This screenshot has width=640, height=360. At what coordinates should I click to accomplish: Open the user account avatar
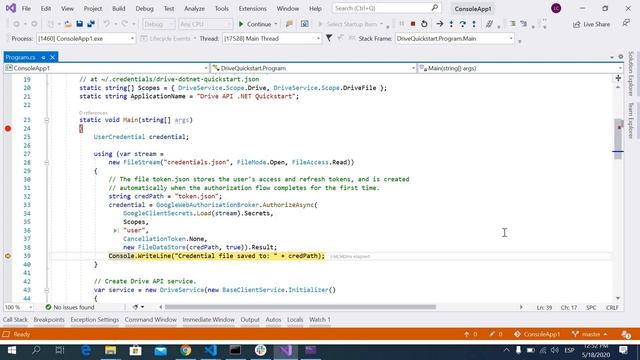[556, 8]
